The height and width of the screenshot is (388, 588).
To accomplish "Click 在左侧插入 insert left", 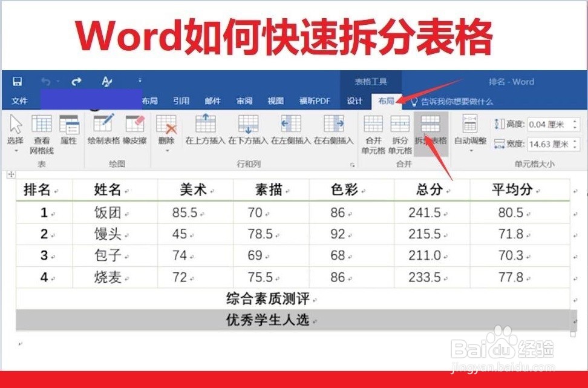I will [291, 130].
